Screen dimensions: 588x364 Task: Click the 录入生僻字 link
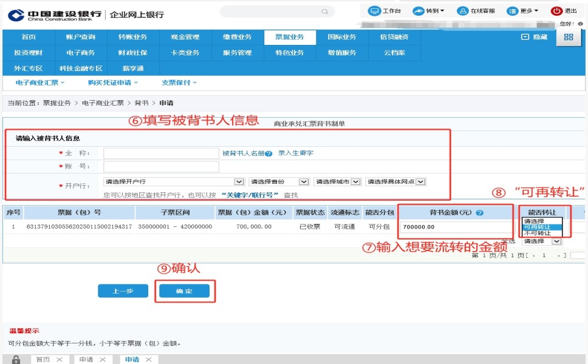pyautogui.click(x=296, y=153)
